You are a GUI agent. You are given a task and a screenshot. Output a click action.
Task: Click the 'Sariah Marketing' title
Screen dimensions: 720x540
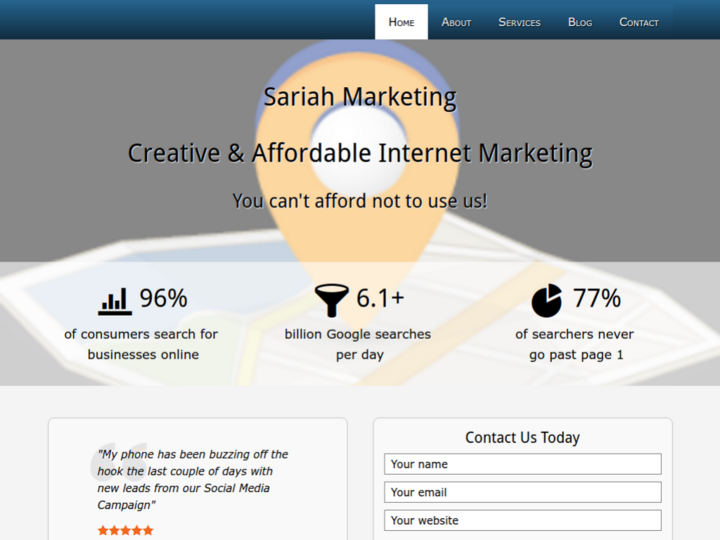(360, 97)
